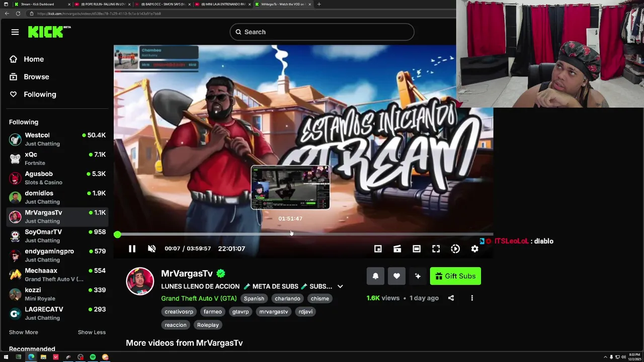Click the Gift Subs button

point(455,276)
